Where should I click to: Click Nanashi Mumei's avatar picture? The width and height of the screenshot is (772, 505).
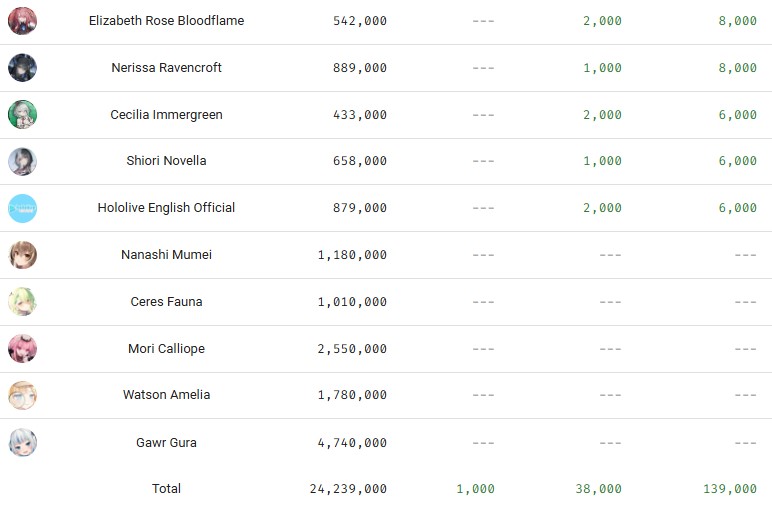point(22,255)
